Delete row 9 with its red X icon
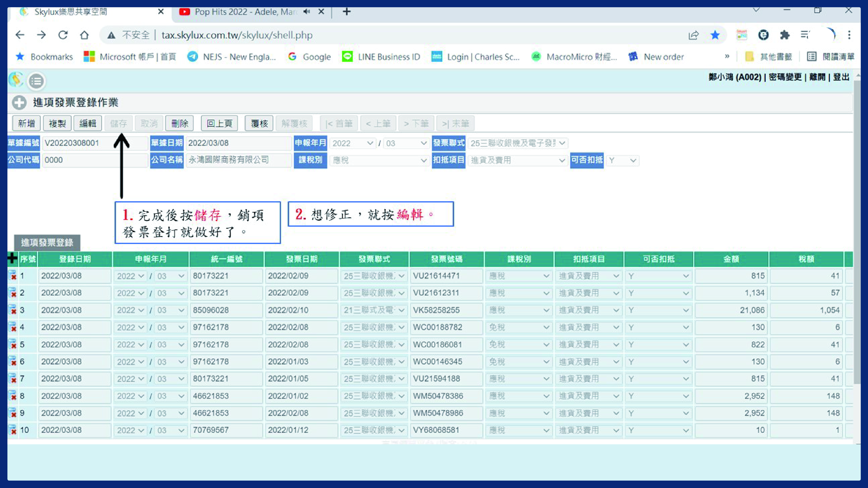Image resolution: width=868 pixels, height=488 pixels. point(12,413)
